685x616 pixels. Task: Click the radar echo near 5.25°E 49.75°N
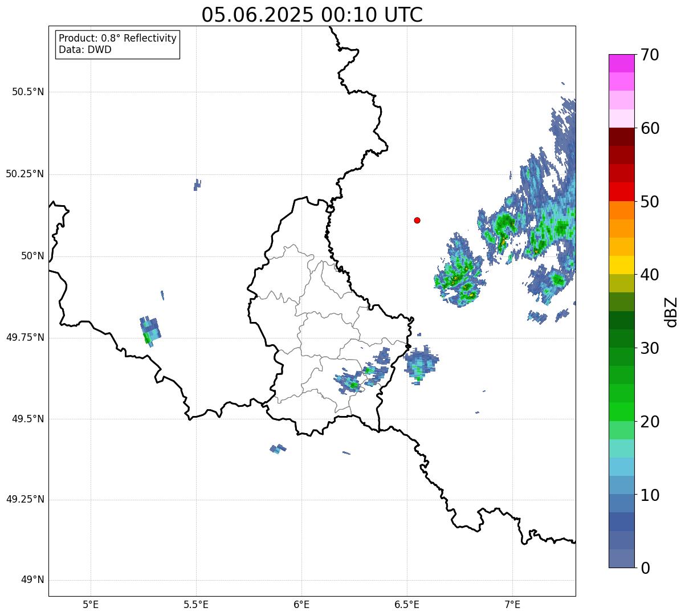150,331
